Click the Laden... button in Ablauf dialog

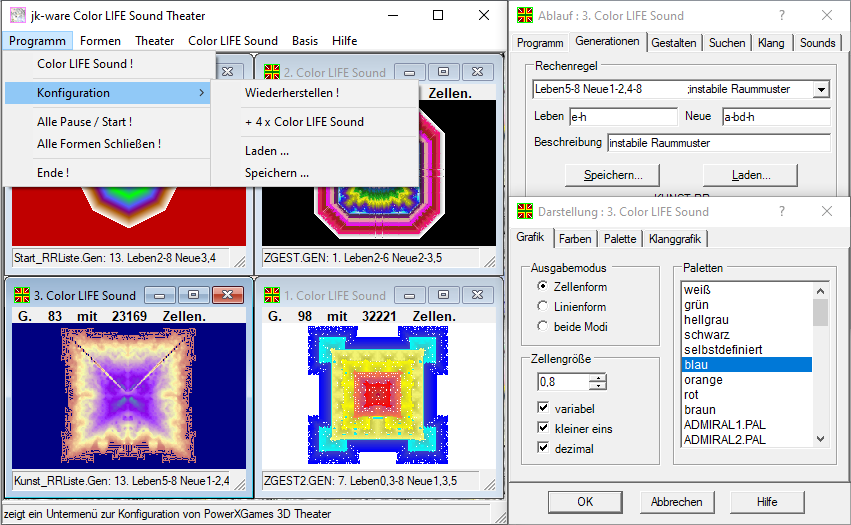[751, 175]
